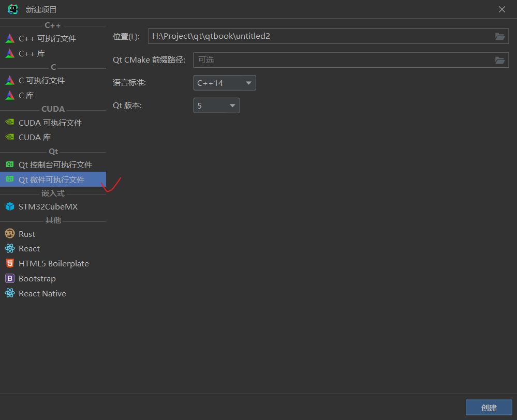Choose C++ 可执行文件 project type

click(x=53, y=39)
